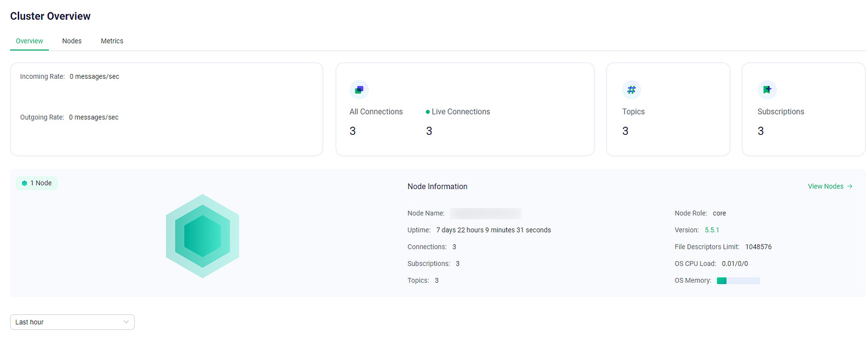This screenshot has width=868, height=337.
Task: Click the Node Information Topics: 3 row
Action: point(423,280)
